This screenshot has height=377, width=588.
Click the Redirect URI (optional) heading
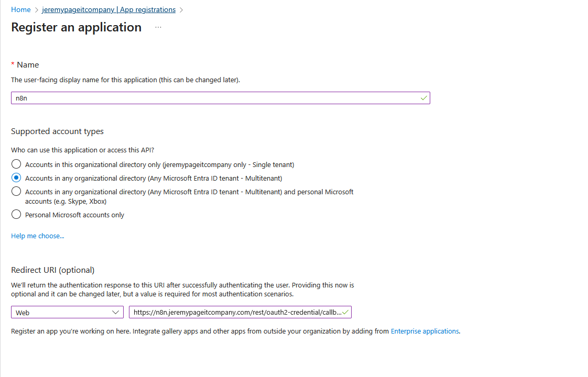point(53,270)
